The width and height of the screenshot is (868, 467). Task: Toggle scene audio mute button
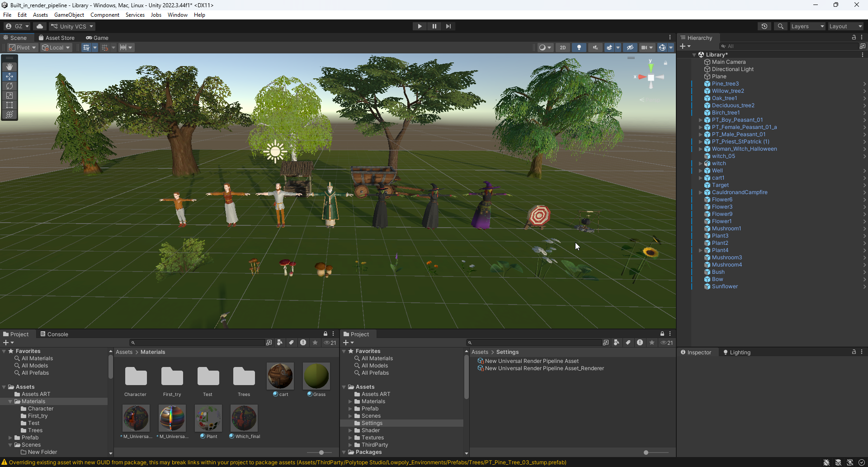click(x=595, y=48)
